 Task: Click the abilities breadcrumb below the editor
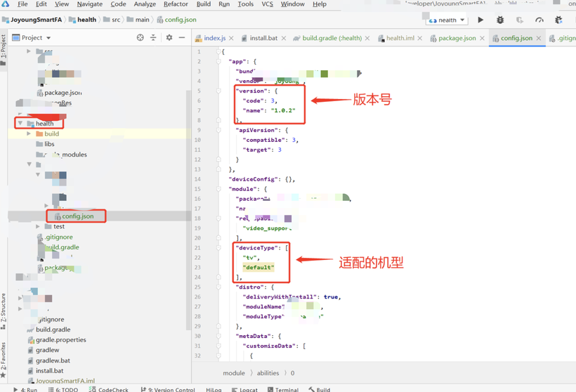point(268,373)
